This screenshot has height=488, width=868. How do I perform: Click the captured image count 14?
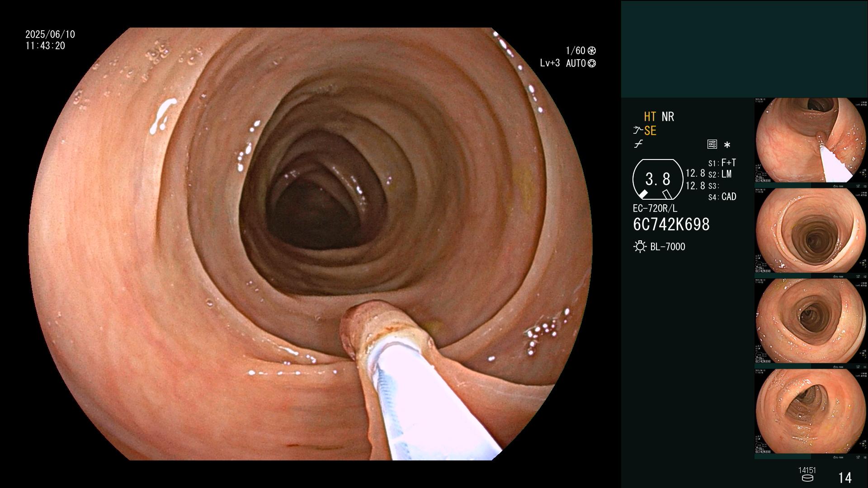[x=845, y=478]
